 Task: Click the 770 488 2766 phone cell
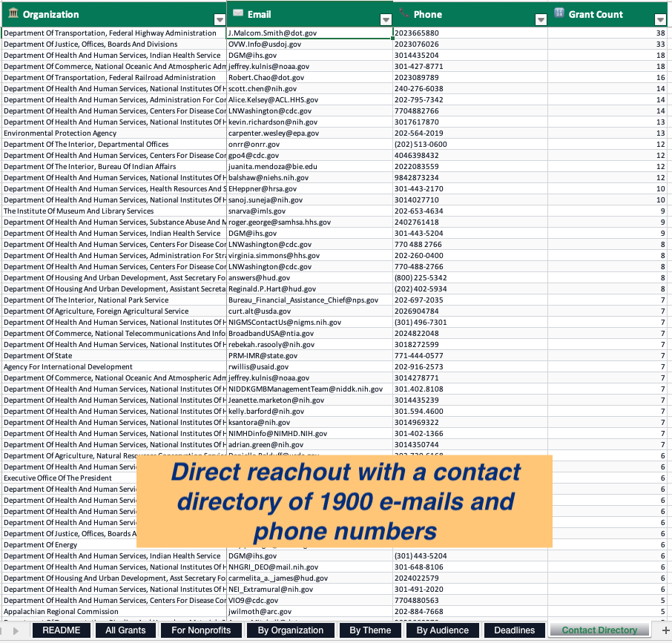[x=470, y=245]
